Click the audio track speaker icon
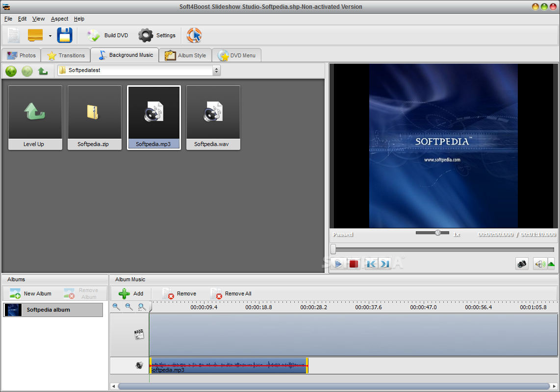560x392 pixels. pyautogui.click(x=139, y=365)
